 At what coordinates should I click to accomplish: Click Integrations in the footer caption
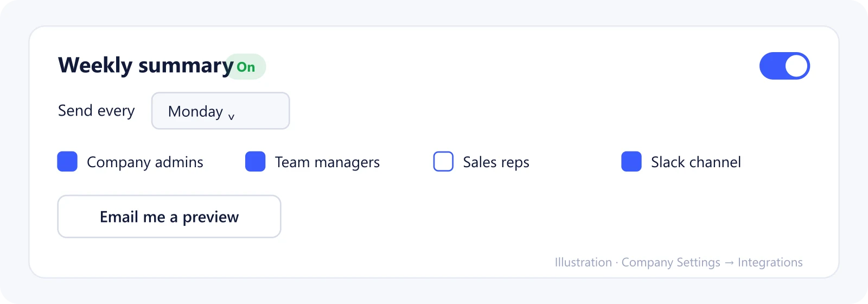coord(770,263)
